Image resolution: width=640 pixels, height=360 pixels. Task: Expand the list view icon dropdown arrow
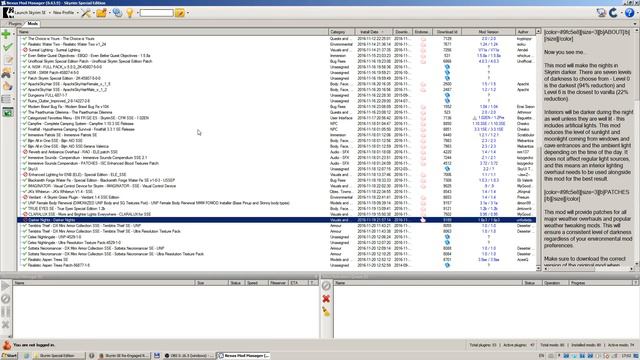tap(13, 99)
